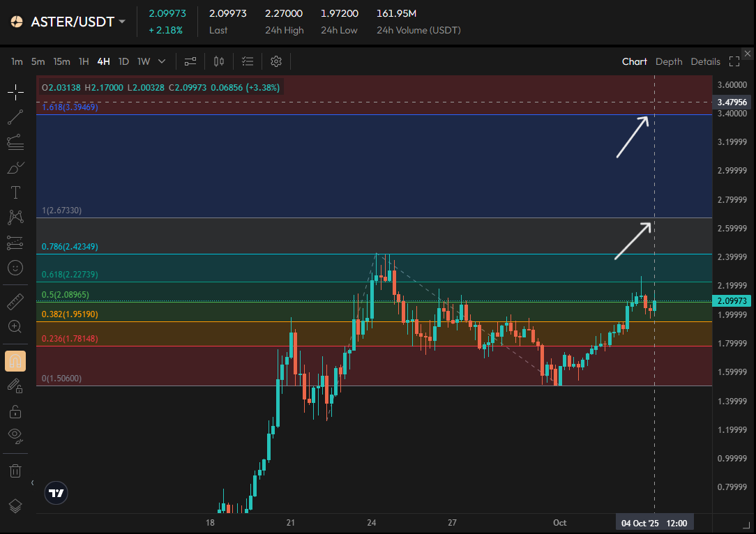Click the Oct label on time axis
Image resolution: width=756 pixels, height=534 pixels.
[x=560, y=522]
